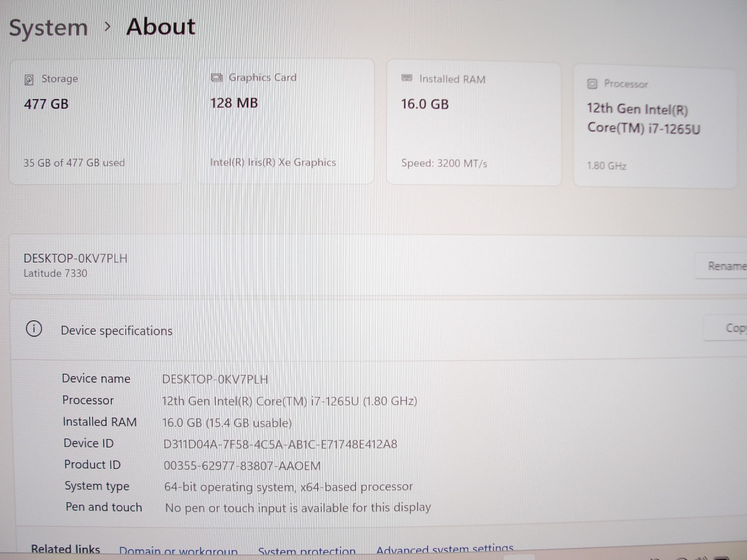Click the System type label

click(97, 486)
